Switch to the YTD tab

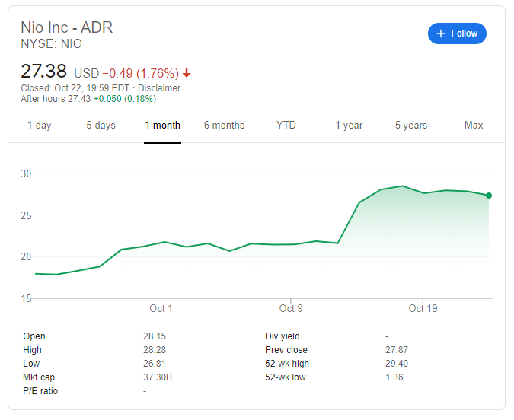(286, 125)
